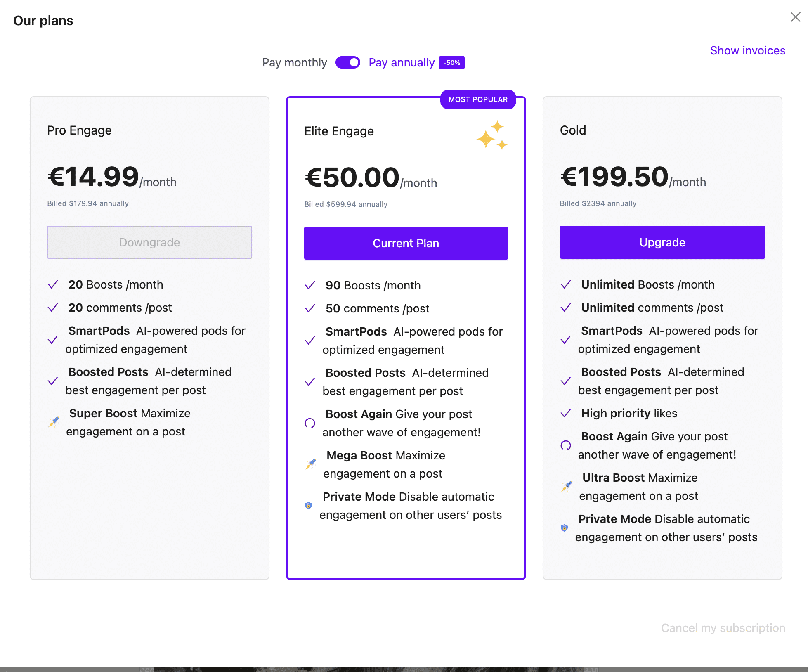Click the Show invoices link
The height and width of the screenshot is (672, 808).
(747, 50)
